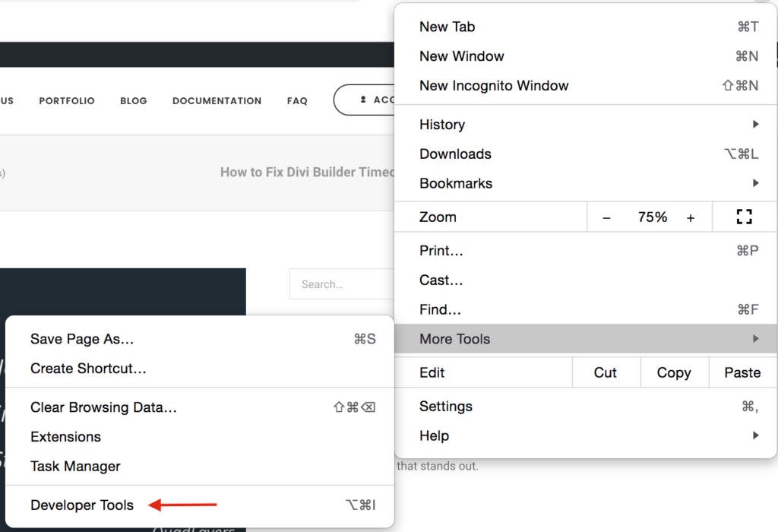Open Developer Tools
Viewport: 778px width, 532px height.
pyautogui.click(x=200, y=505)
